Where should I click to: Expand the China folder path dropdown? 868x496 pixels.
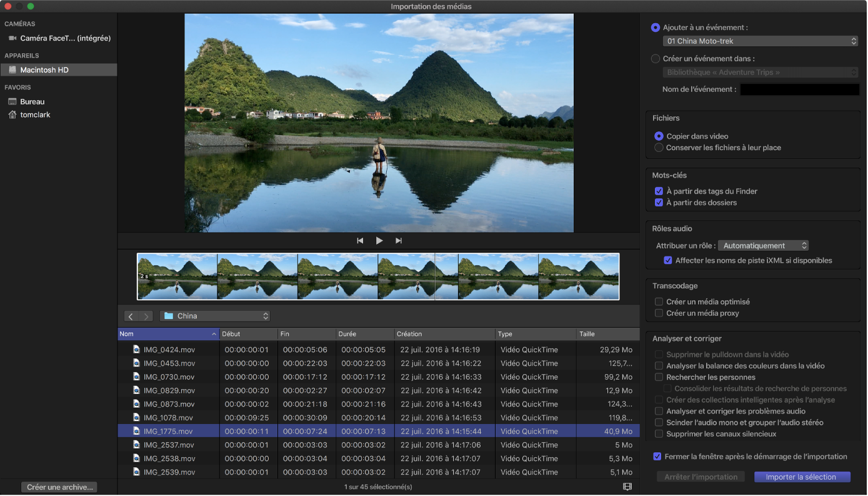point(215,316)
